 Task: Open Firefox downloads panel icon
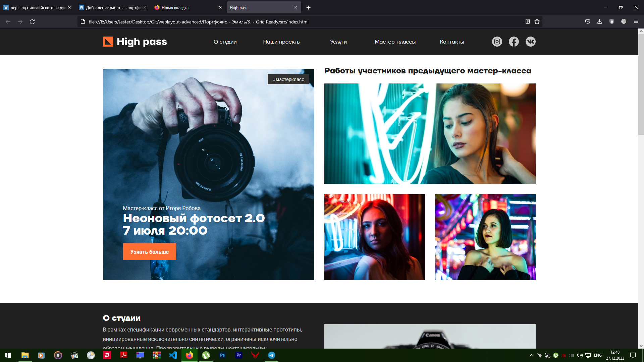tap(599, 21)
